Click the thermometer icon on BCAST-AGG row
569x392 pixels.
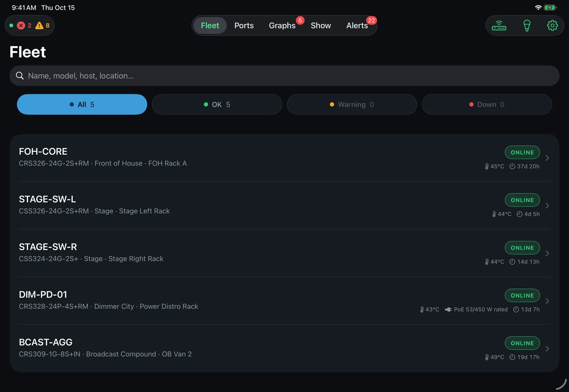click(487, 357)
